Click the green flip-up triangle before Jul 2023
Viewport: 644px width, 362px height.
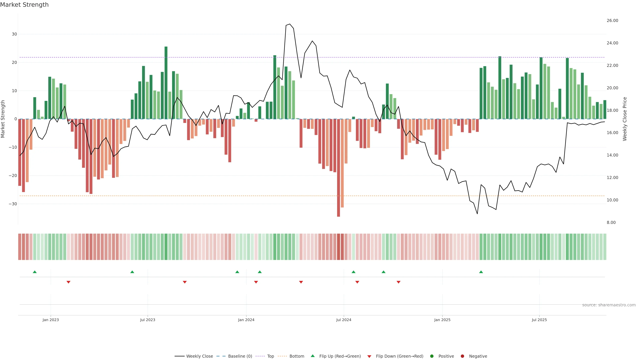click(132, 272)
